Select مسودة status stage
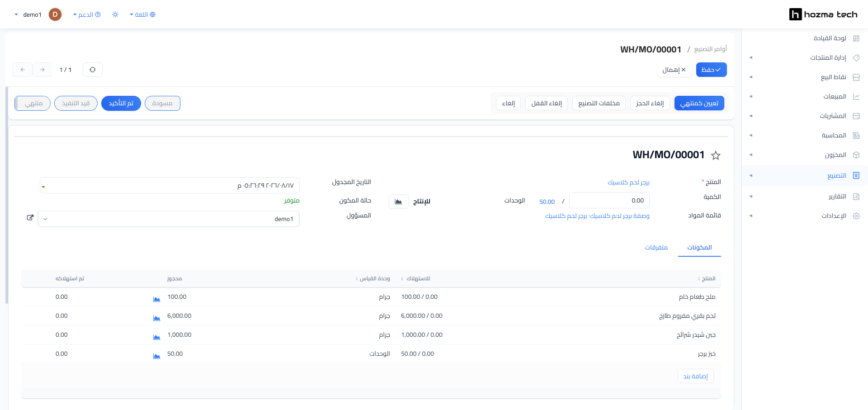868x410 pixels. click(x=162, y=103)
